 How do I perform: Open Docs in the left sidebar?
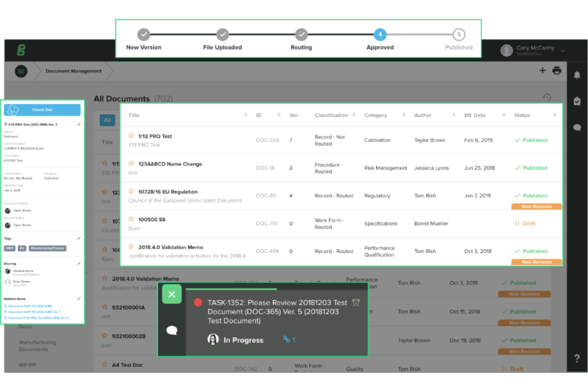pos(25,326)
